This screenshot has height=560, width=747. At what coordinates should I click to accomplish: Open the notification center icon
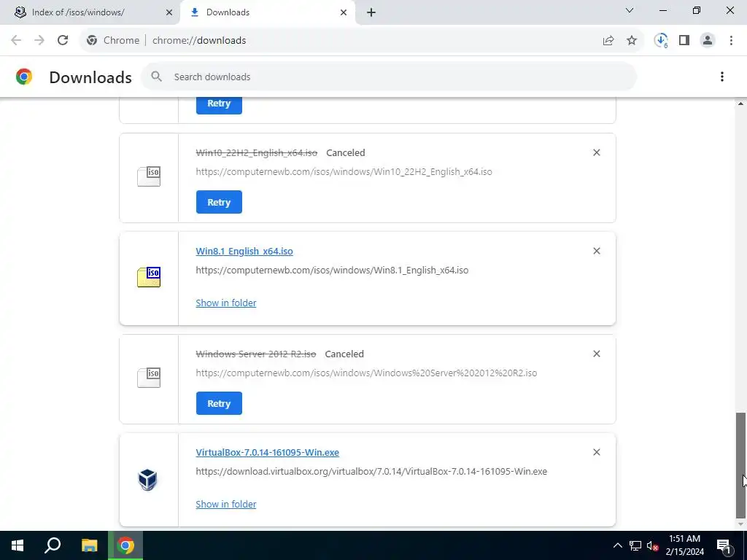[x=724, y=545]
